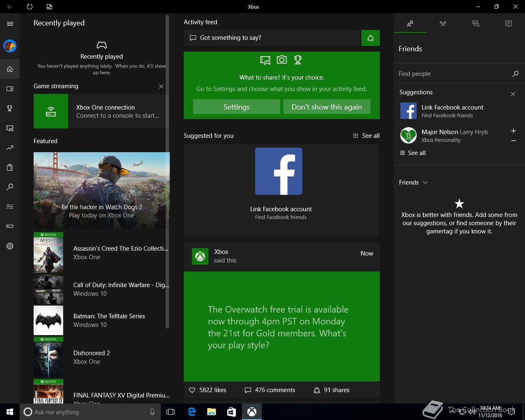Open Batman: The Telltale Series entry
This screenshot has width=525, height=420.
pos(101,320)
